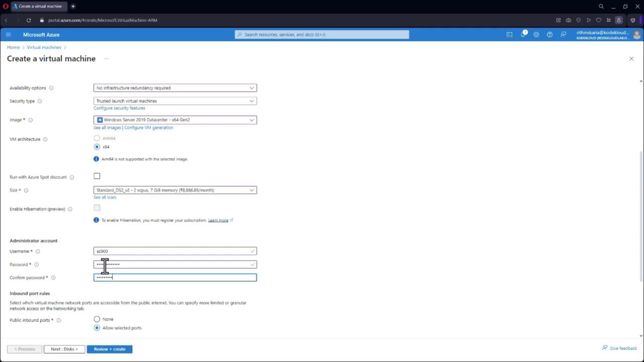Show info tooltip for Public inbound ports

tap(59, 320)
